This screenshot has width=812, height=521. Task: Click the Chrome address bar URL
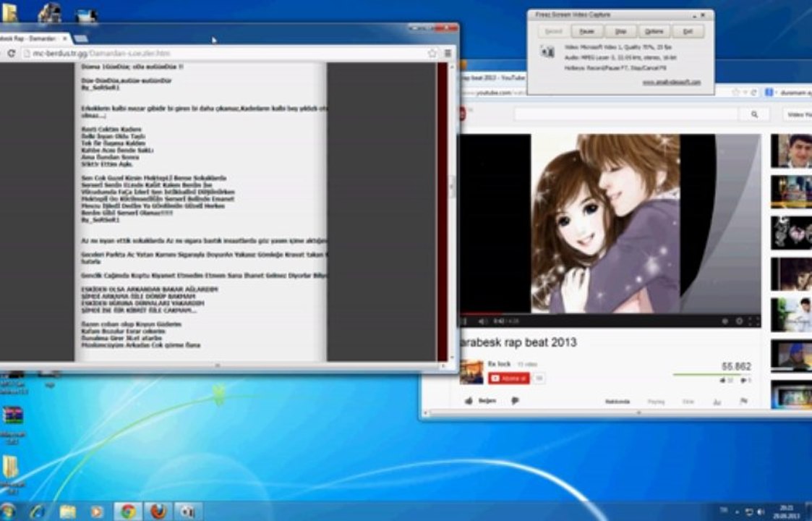coord(101,54)
